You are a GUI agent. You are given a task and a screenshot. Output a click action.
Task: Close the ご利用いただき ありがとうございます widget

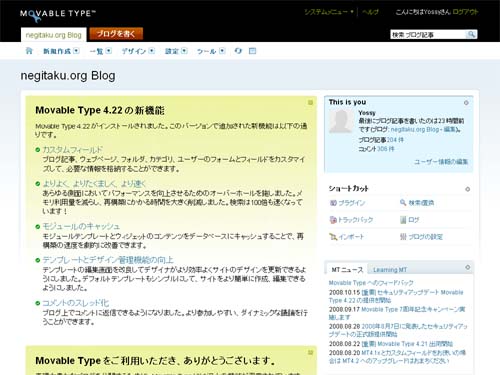click(x=310, y=352)
